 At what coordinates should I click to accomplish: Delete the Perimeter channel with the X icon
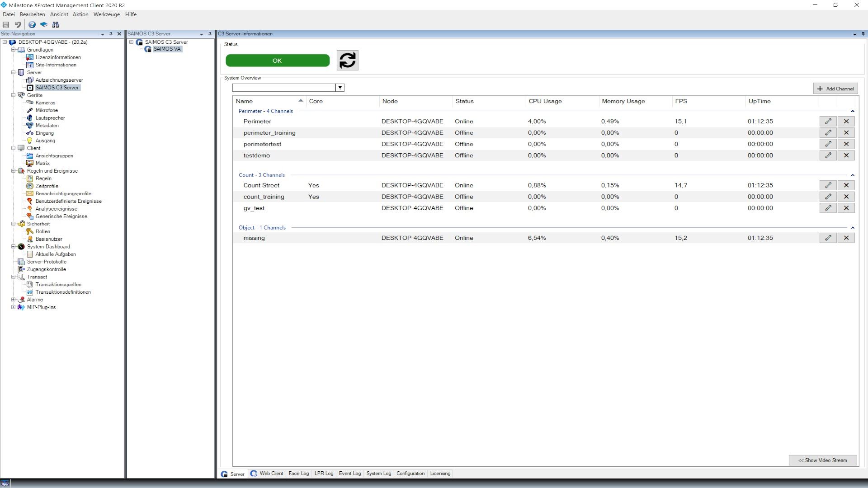coord(846,121)
